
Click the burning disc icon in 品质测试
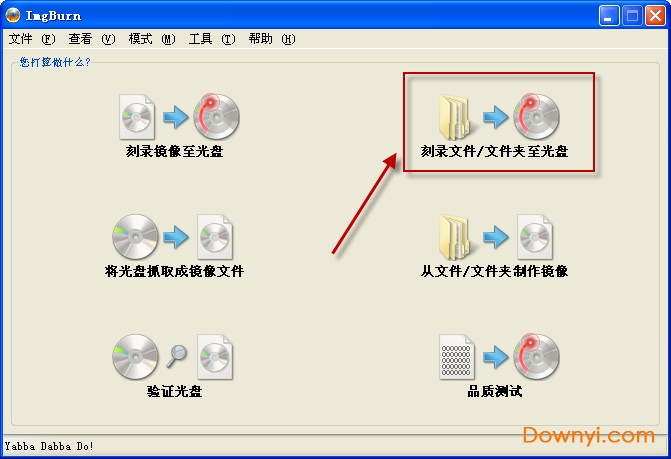tap(536, 356)
